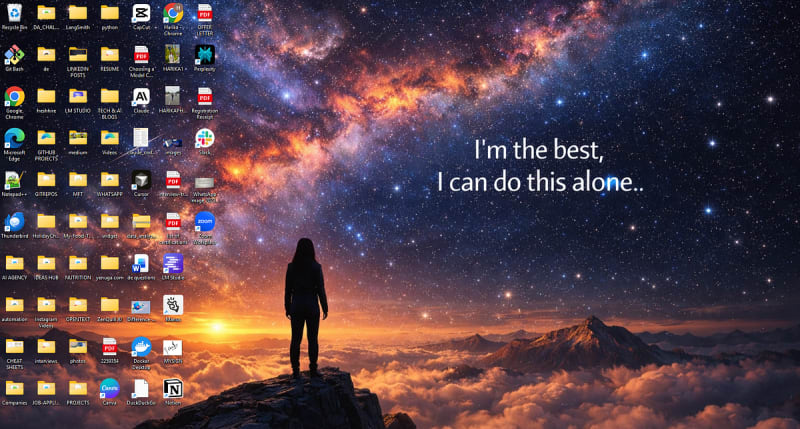Open the Git Bash shortcut
This screenshot has width=800, height=429.
(14, 55)
